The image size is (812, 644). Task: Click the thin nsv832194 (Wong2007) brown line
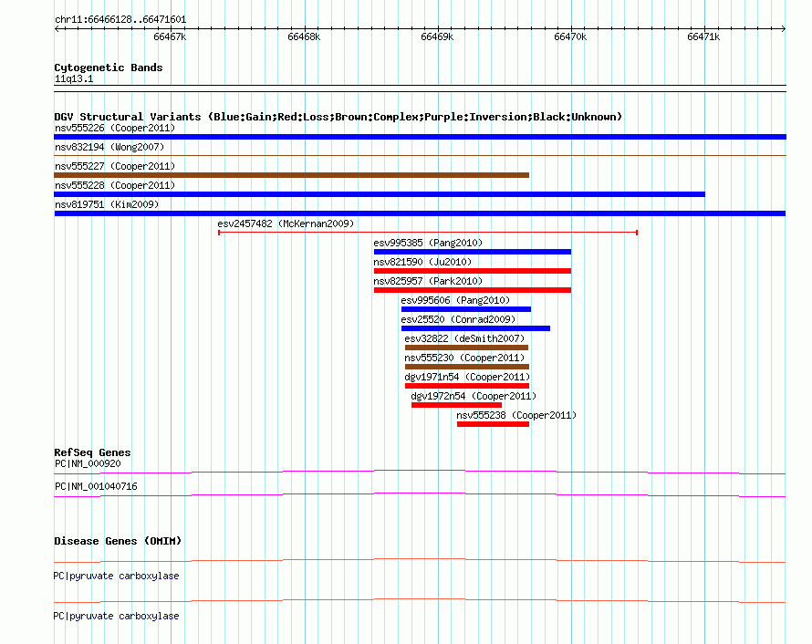pyautogui.click(x=420, y=155)
